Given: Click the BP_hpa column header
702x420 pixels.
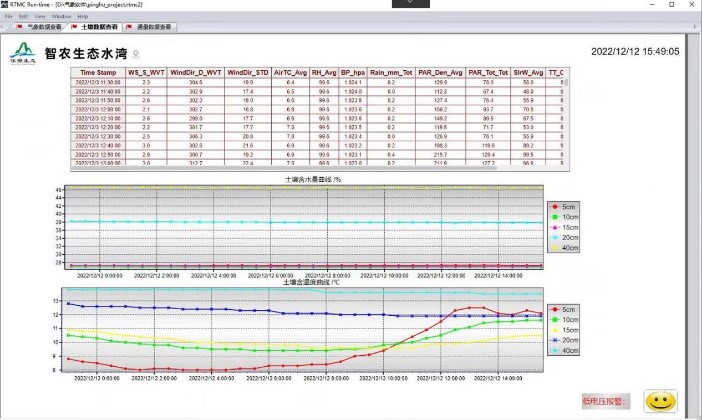Looking at the screenshot, I should pyautogui.click(x=353, y=73).
